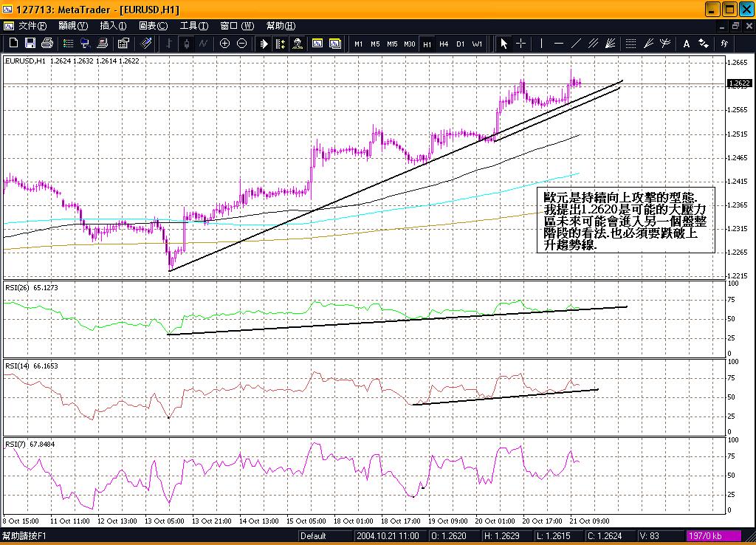Open the 文件 (File) menu
Image resolution: width=756 pixels, height=545 pixels.
[x=32, y=26]
